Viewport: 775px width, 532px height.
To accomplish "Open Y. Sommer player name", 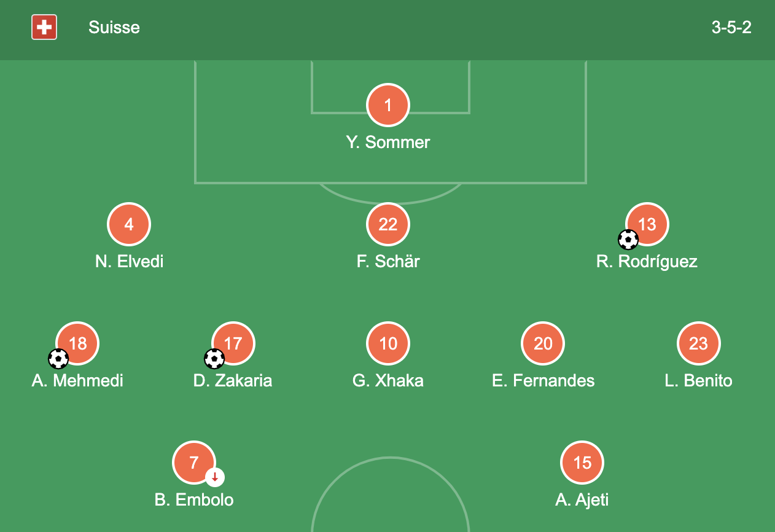I will [x=388, y=143].
